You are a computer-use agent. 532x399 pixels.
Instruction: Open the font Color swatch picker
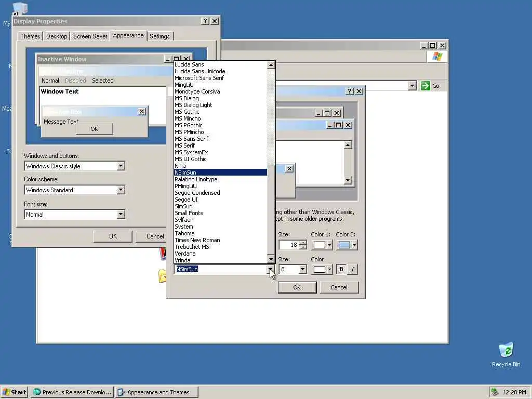(x=322, y=270)
